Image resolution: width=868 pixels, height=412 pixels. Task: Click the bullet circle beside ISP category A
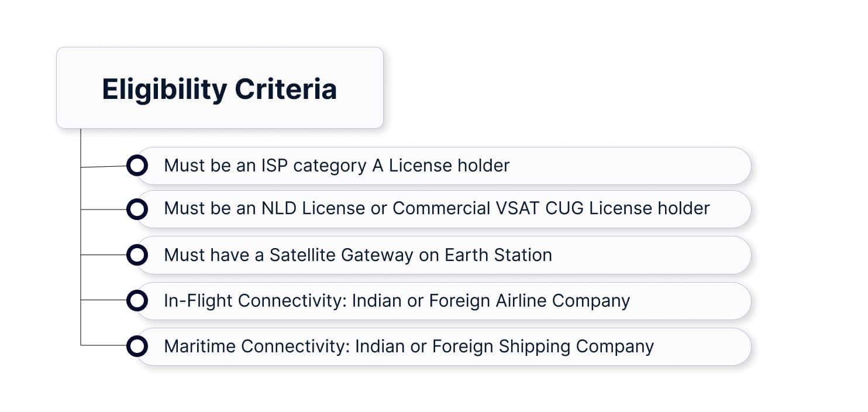pyautogui.click(x=137, y=166)
